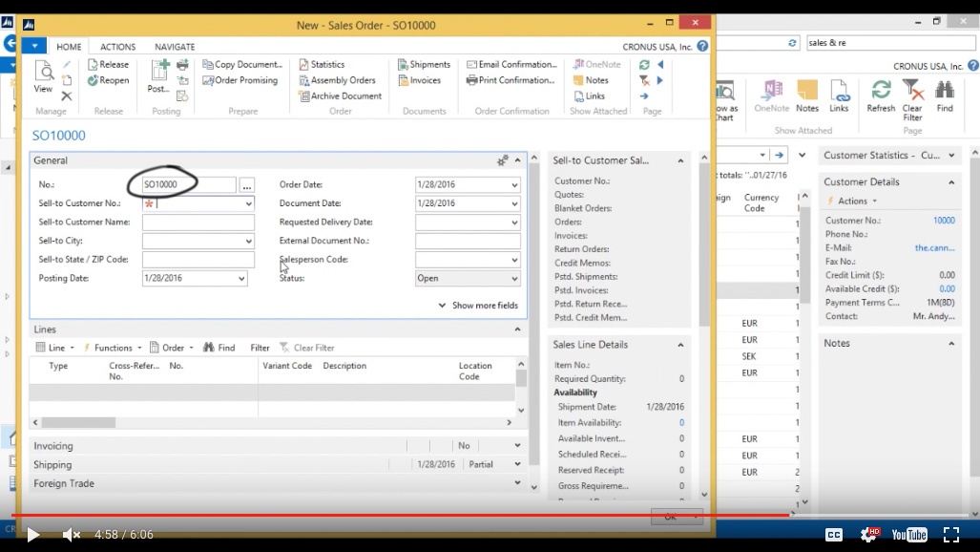The width and height of the screenshot is (980, 552).
Task: Open the blue application menu dropdown
Action: (34, 46)
